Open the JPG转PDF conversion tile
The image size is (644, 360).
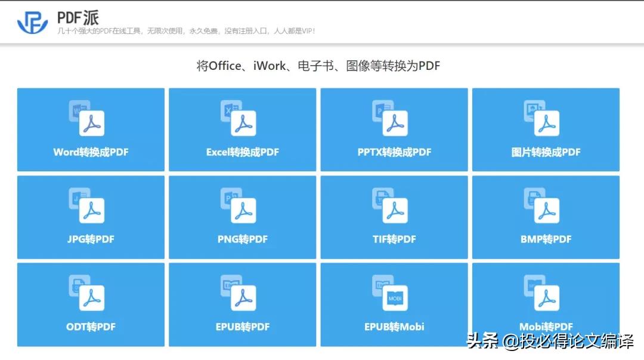coord(89,217)
